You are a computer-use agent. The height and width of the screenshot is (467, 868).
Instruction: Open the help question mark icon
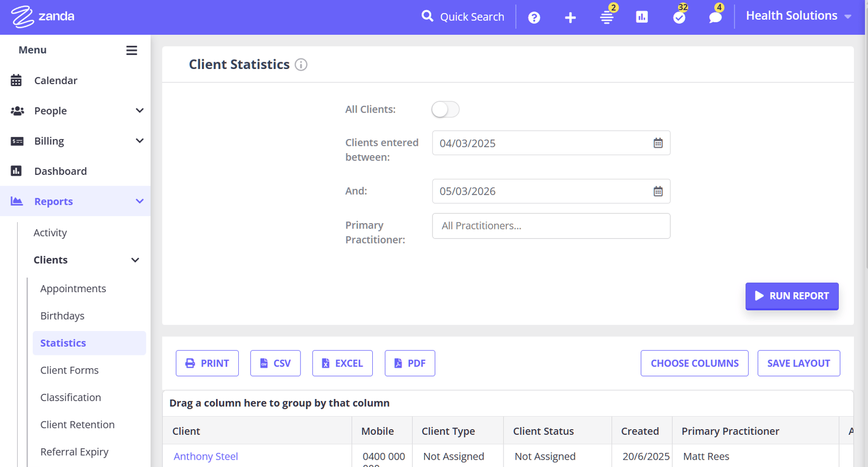click(x=534, y=18)
